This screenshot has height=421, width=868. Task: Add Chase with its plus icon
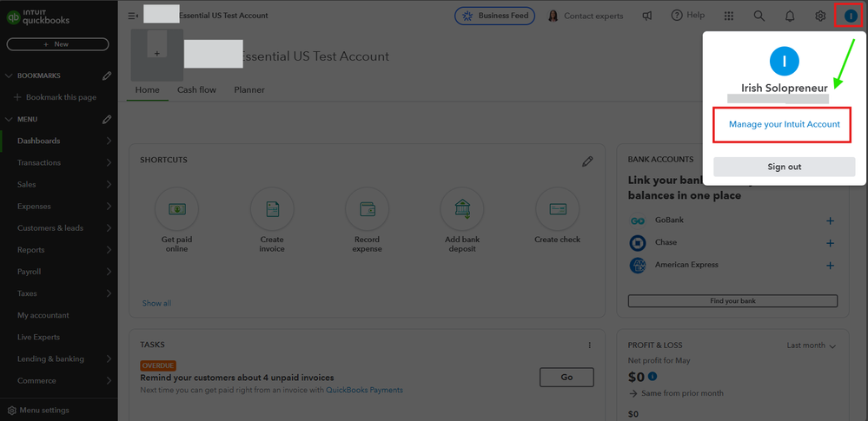830,243
